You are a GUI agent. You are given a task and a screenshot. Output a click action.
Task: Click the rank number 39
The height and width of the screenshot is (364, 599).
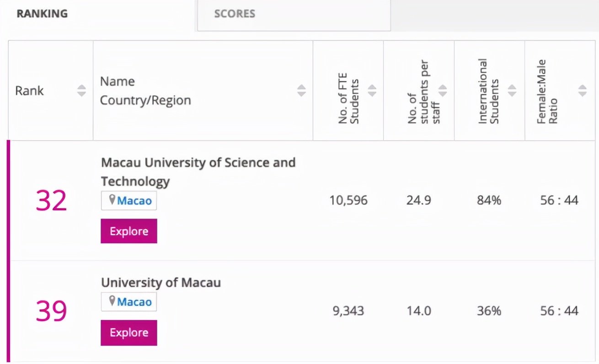[51, 311]
